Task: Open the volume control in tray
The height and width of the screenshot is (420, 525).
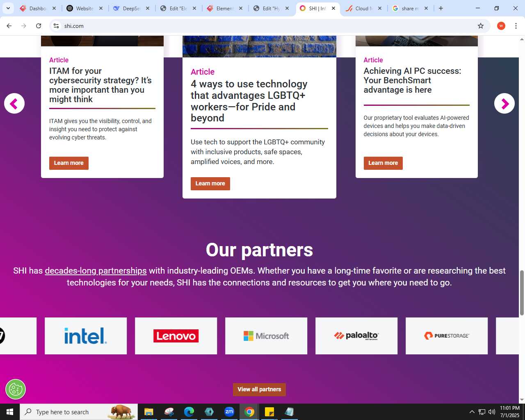Action: tap(492, 412)
